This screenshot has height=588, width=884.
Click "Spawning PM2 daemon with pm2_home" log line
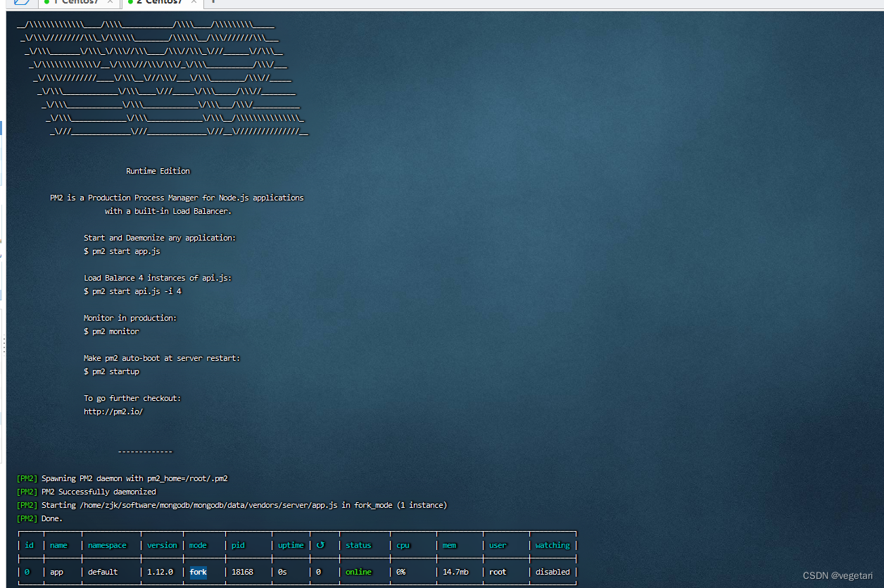click(122, 478)
